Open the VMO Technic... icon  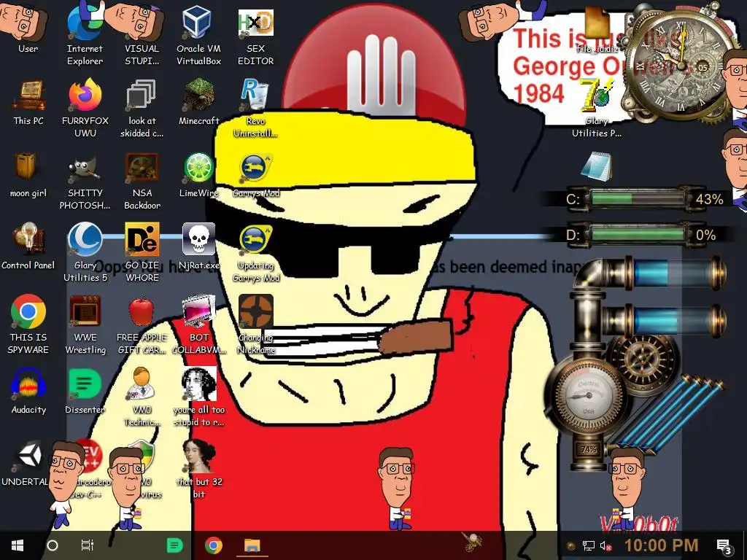(x=142, y=397)
